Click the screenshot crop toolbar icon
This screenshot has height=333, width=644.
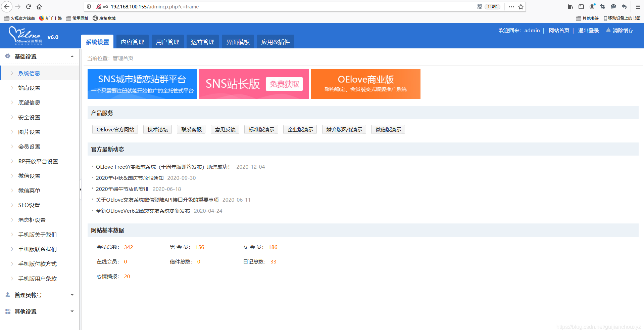[603, 7]
